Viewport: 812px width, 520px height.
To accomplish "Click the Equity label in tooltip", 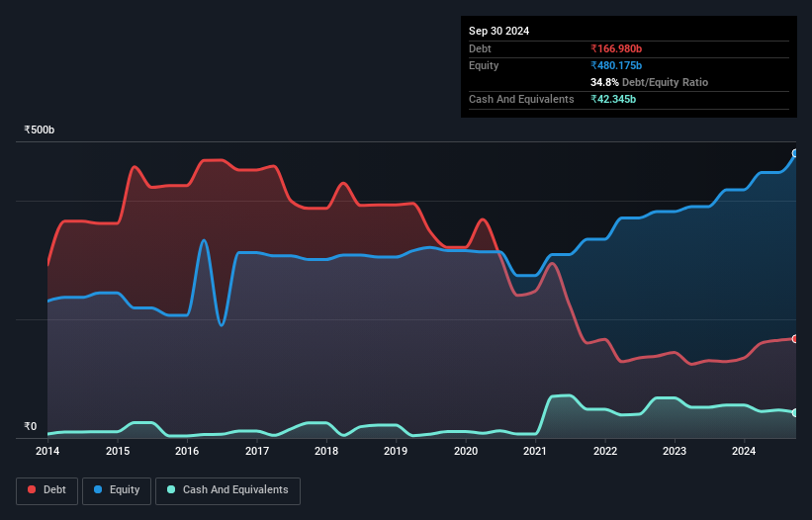I will pos(484,65).
